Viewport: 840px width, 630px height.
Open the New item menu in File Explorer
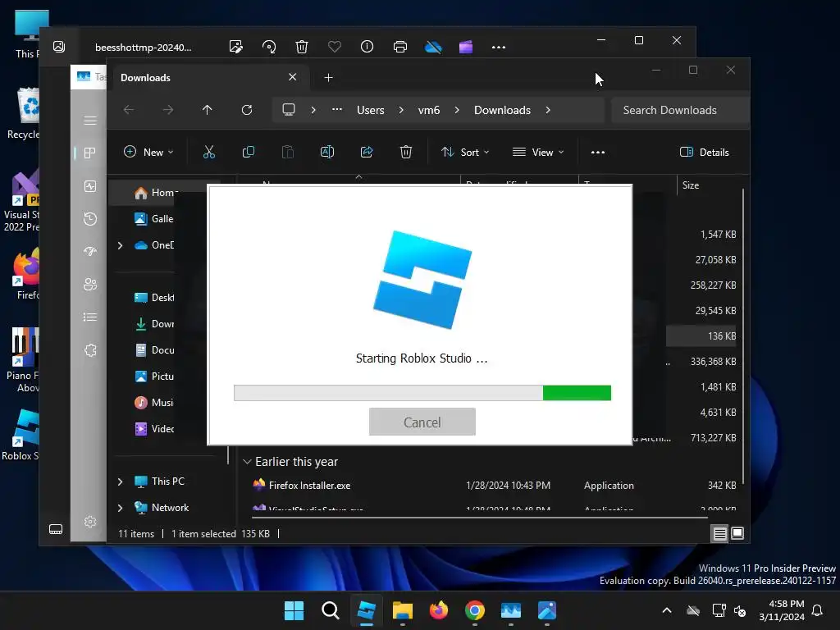[x=148, y=152]
